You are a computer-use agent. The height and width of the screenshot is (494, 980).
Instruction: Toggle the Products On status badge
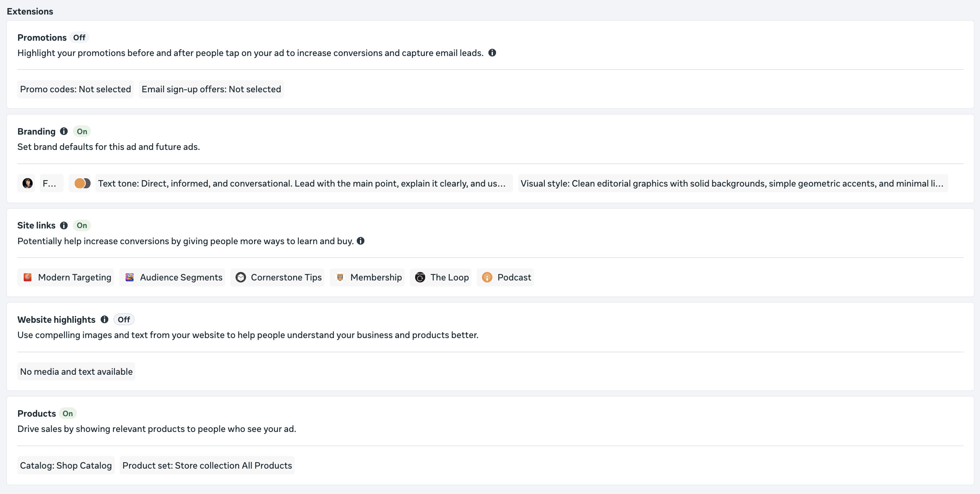68,413
